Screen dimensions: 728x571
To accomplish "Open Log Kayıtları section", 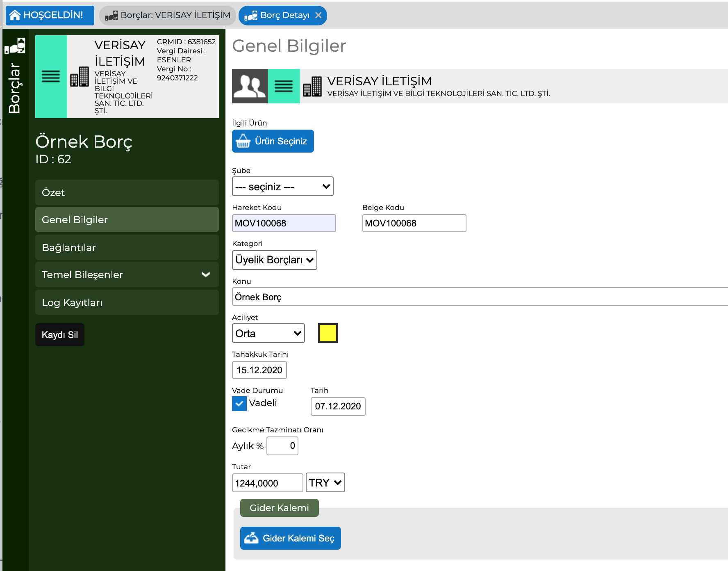I will (x=127, y=302).
